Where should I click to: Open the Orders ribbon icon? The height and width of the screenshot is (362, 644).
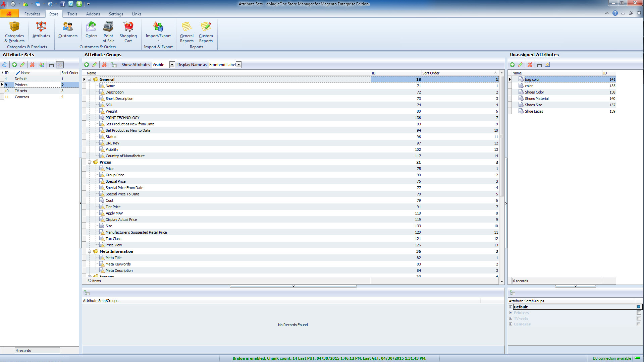pyautogui.click(x=91, y=30)
